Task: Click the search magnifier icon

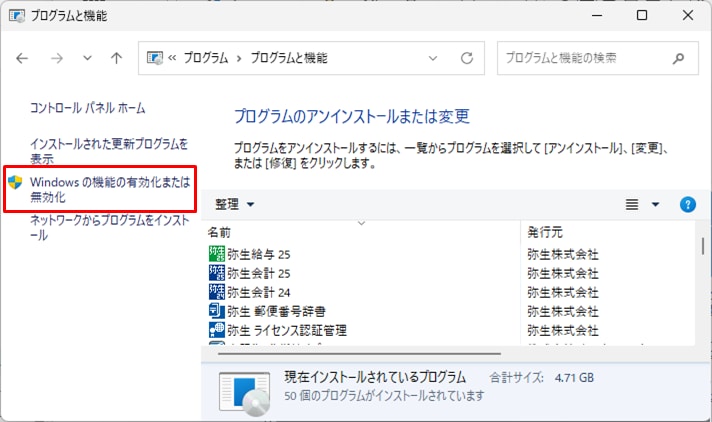Action: 678,58
